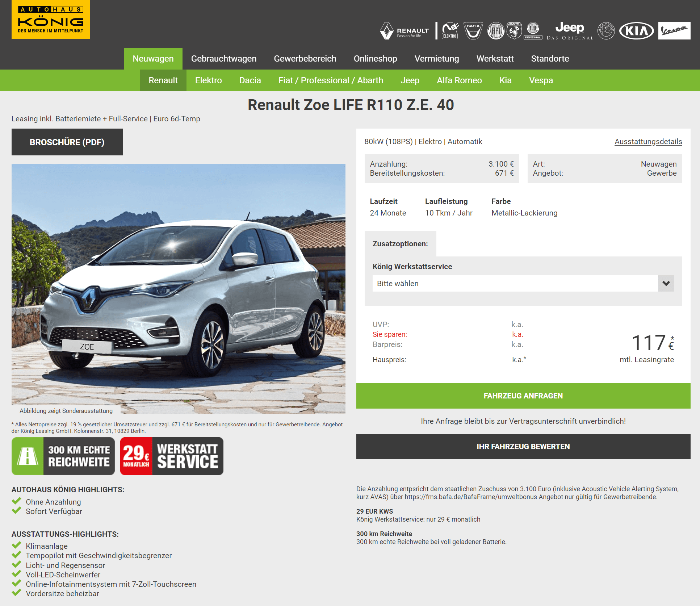Open the Vermietung page

(x=437, y=59)
